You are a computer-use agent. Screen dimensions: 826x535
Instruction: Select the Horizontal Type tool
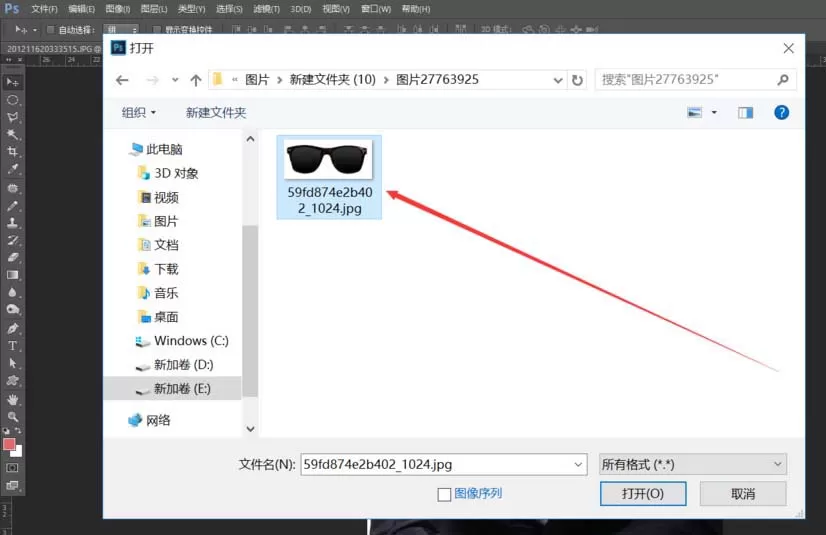pos(12,346)
